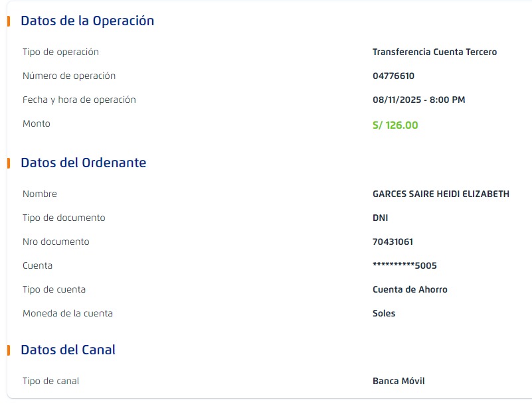This screenshot has height=416, width=532.
Task: Click the masked account ending in 5005
Action: (x=404, y=265)
